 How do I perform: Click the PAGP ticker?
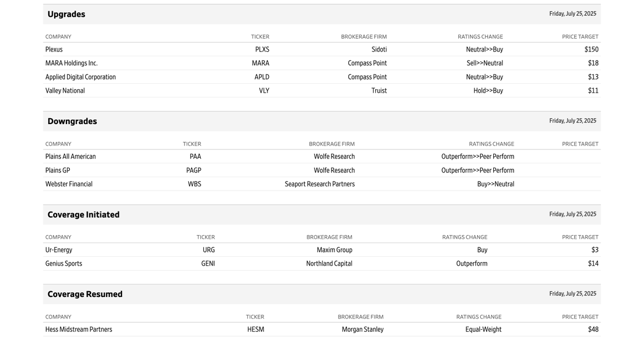click(194, 171)
